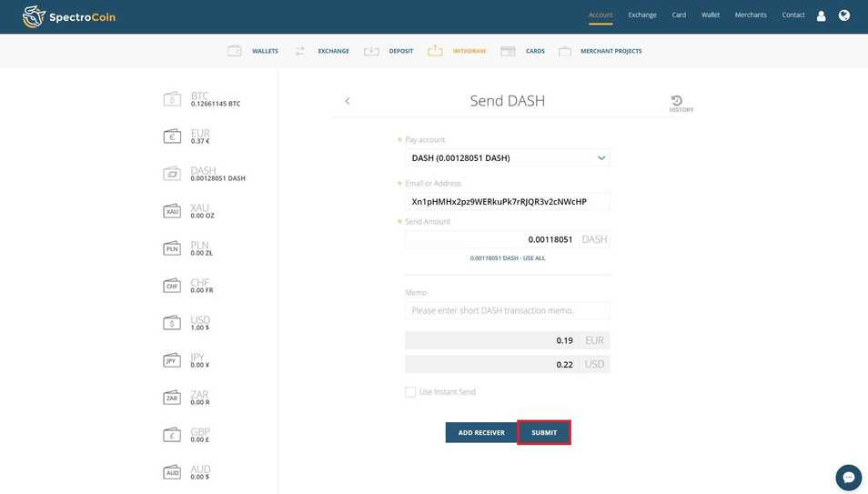Open the Merchants menu item
868x494 pixels.
[x=751, y=15]
